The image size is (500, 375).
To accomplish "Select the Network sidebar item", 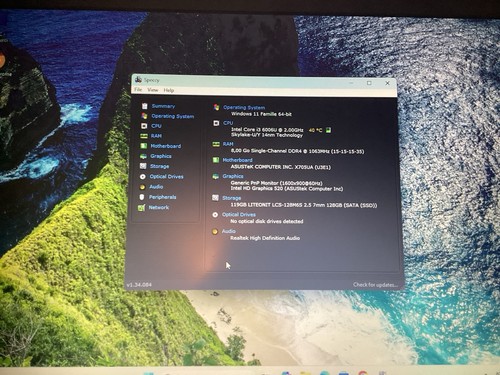I will coord(159,207).
